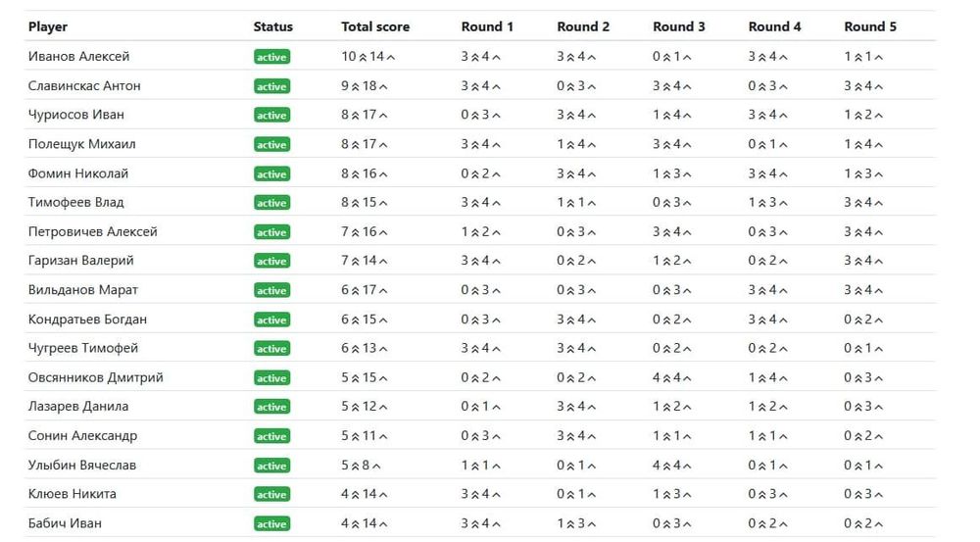Click double-chevron icon in Овсянников Дмитрий's Round 3
Viewport: 980px width, 542px height.
coord(667,378)
